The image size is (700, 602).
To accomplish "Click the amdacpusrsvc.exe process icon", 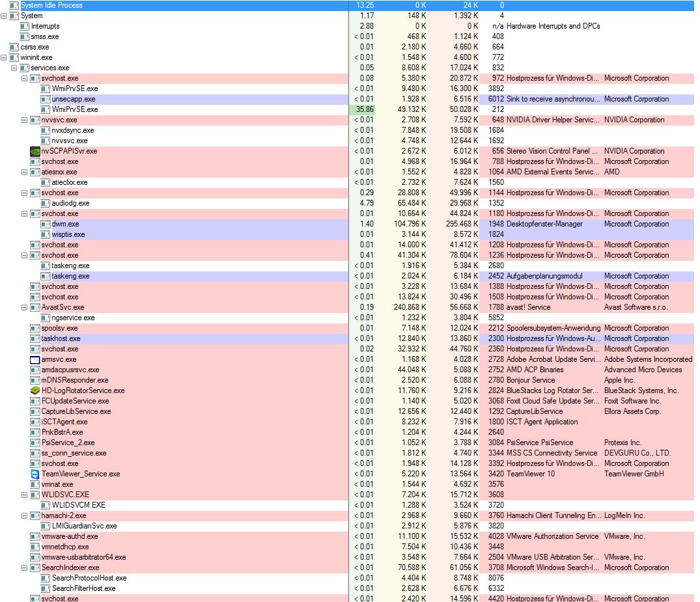I will click(x=35, y=370).
